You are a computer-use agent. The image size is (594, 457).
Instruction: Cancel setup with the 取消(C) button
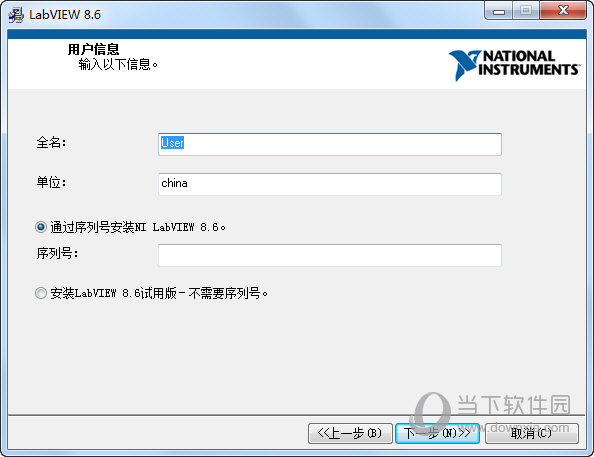pyautogui.click(x=531, y=433)
